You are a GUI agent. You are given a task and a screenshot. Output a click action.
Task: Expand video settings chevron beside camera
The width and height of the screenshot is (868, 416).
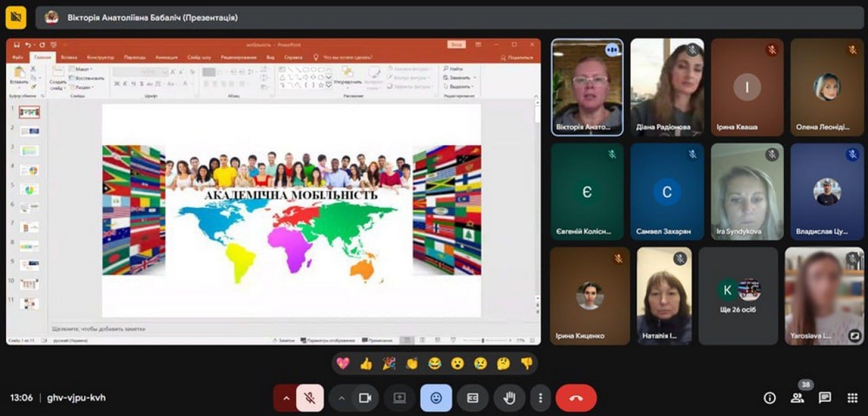(341, 398)
